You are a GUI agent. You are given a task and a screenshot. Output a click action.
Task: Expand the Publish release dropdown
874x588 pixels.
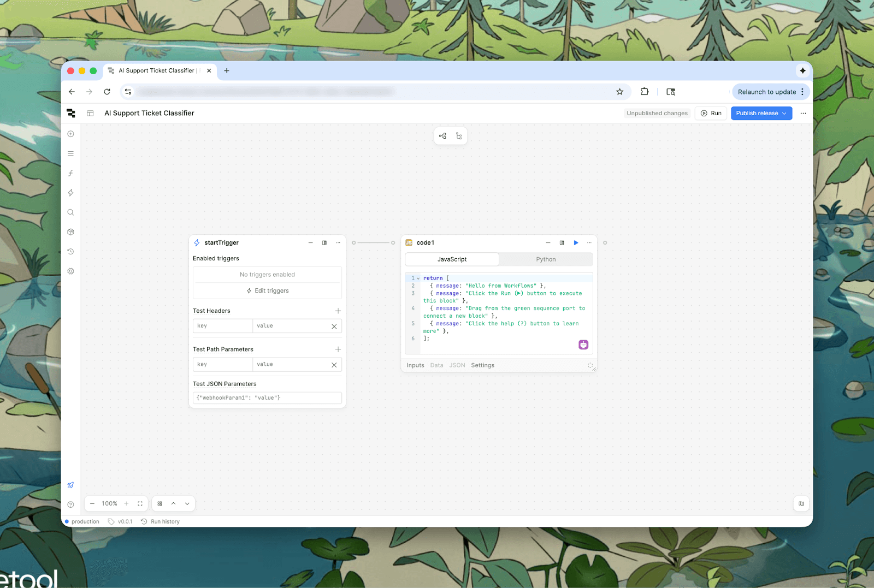[784, 113]
